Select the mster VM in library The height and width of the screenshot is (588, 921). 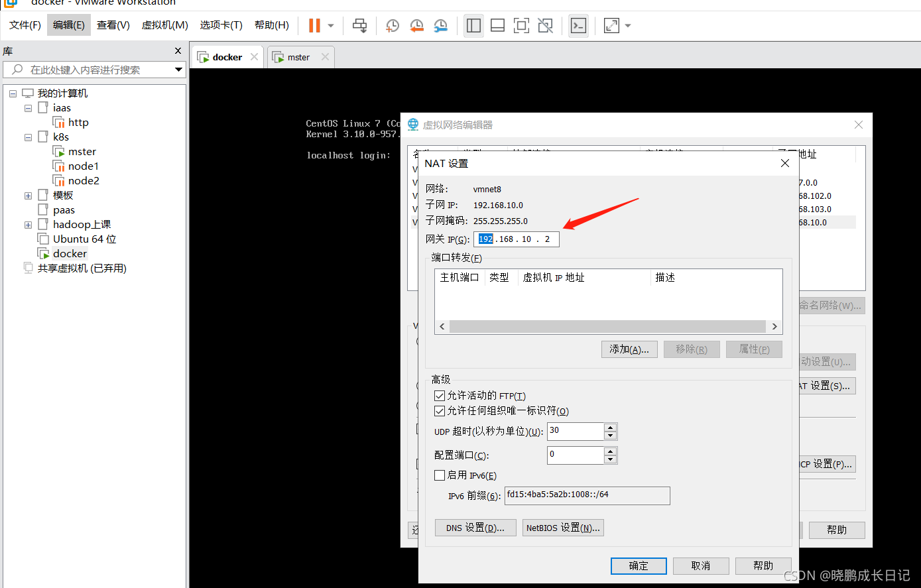tap(82, 152)
